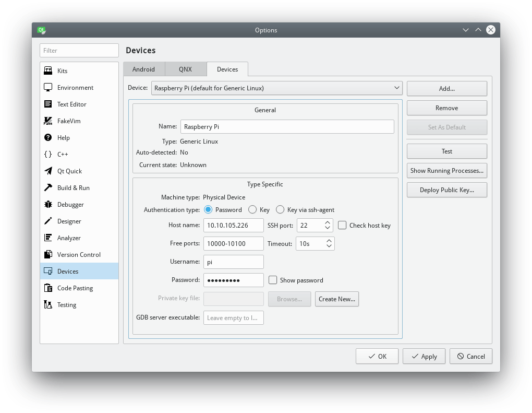This screenshot has width=532, height=413.
Task: Select the C++ braces icon
Action: [48, 154]
